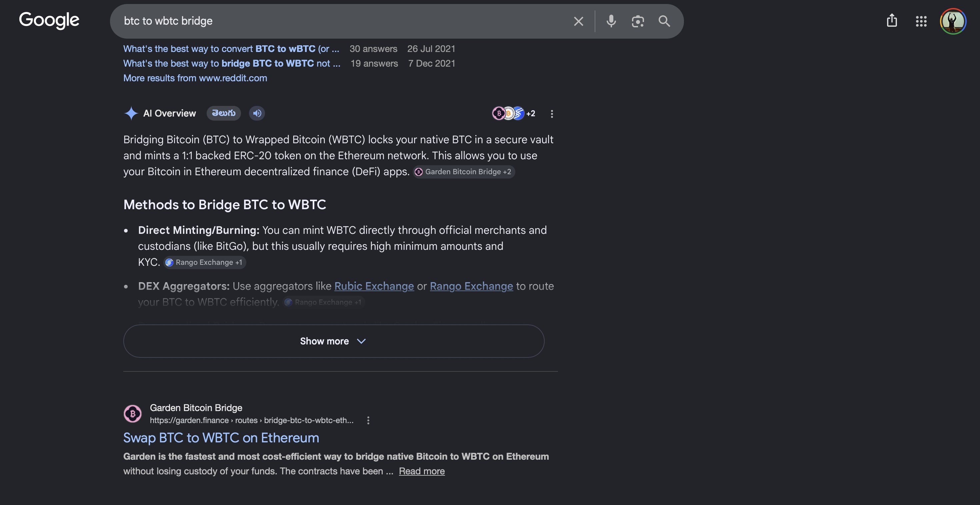
Task: Click the 'Direct Minting/Burning:' bold text
Action: point(199,230)
